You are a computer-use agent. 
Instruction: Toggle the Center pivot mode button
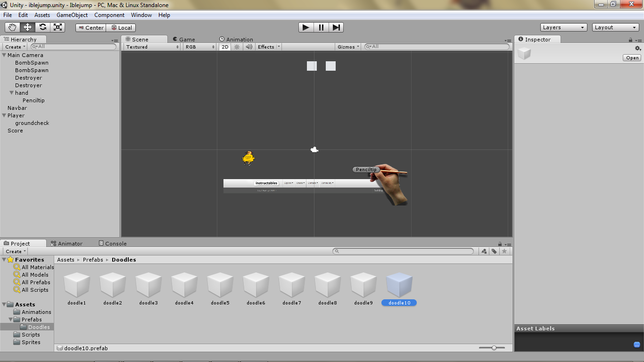[91, 28]
